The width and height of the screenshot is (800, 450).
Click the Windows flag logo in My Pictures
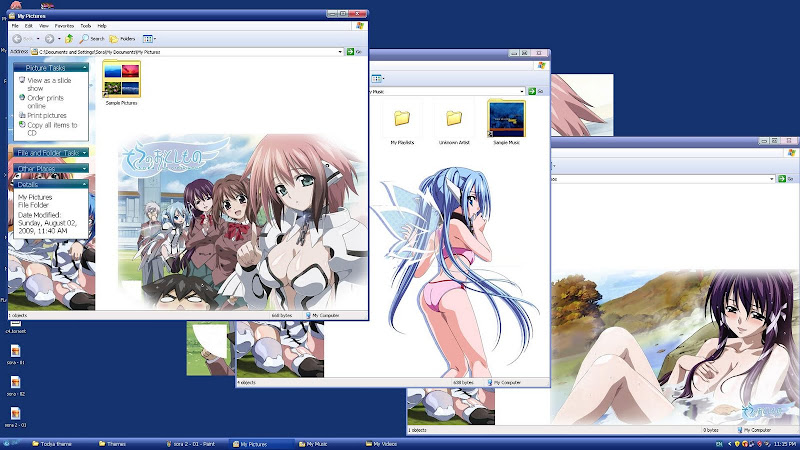tap(360, 26)
